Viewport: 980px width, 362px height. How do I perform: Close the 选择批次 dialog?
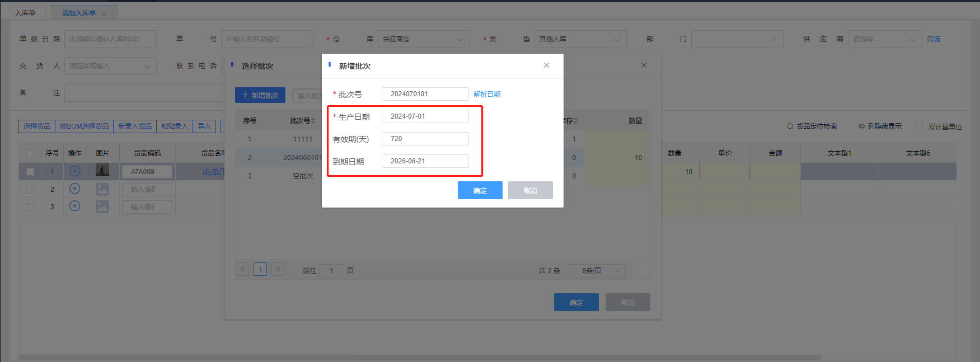[644, 65]
